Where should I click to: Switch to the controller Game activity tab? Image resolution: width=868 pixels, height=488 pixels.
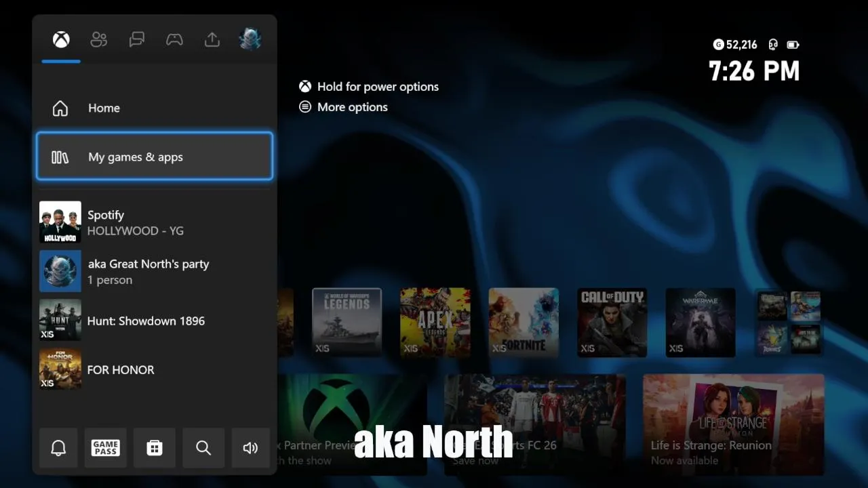pos(174,40)
